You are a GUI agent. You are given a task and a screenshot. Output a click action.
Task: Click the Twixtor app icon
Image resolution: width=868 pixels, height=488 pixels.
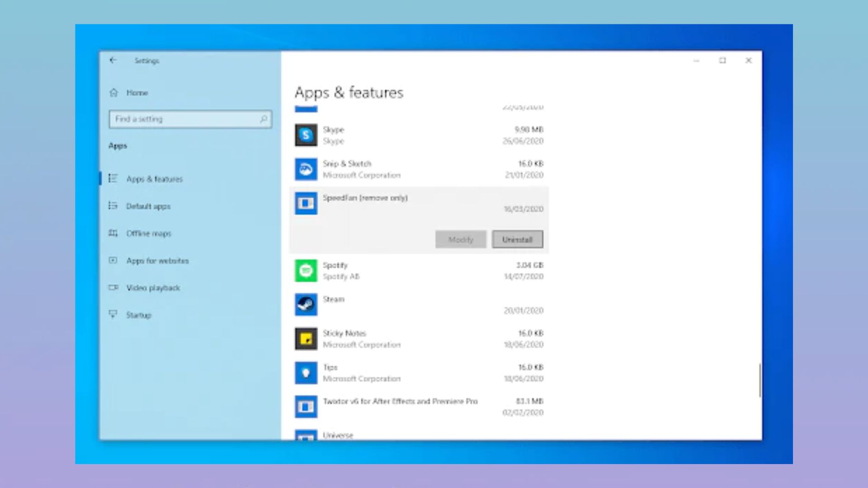pos(306,407)
